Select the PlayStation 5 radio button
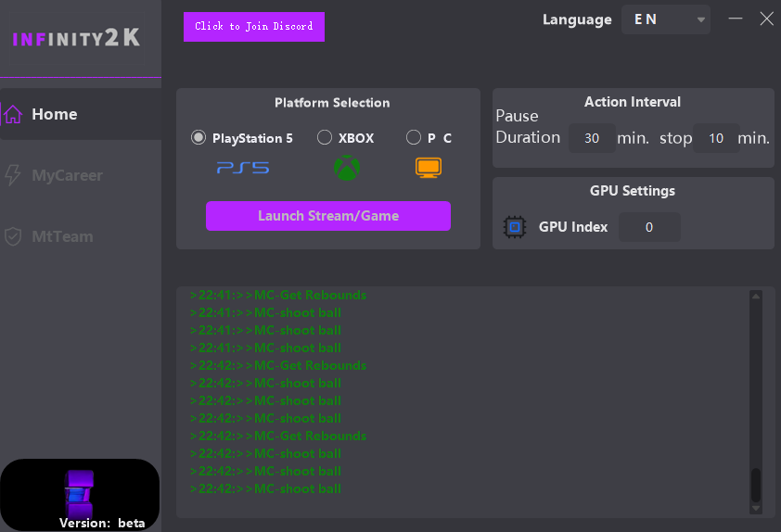This screenshot has width=781, height=532. (198, 138)
